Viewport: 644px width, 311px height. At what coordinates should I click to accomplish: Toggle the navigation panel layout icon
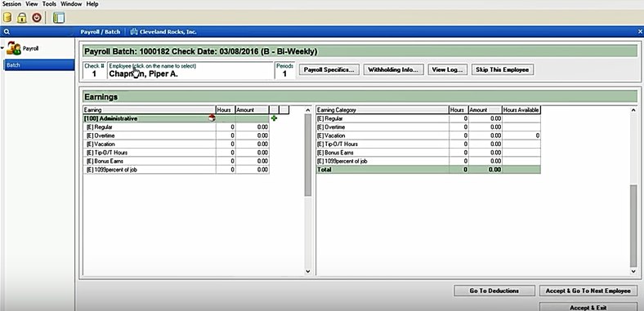[x=59, y=18]
